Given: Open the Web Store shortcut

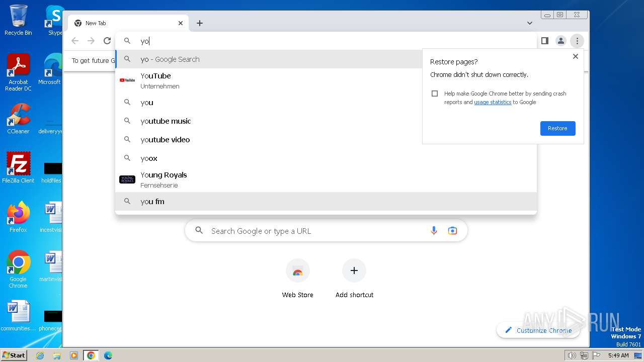Looking at the screenshot, I should click(297, 279).
